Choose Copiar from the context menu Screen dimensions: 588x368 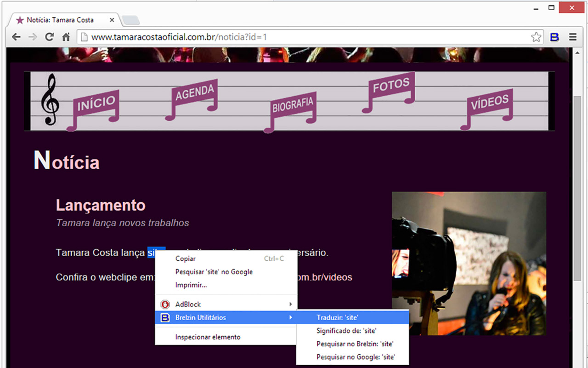[226, 259]
